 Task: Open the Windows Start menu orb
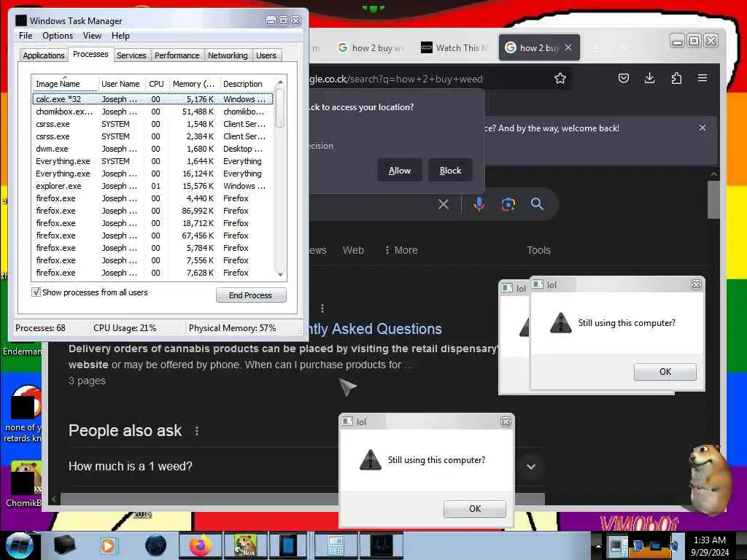(19, 545)
